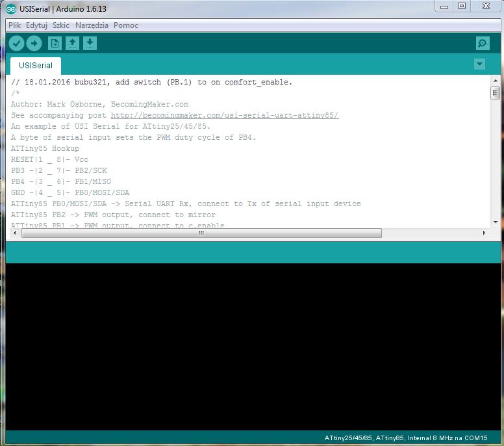
Task: Save the current sketch
Action: pyautogui.click(x=90, y=43)
